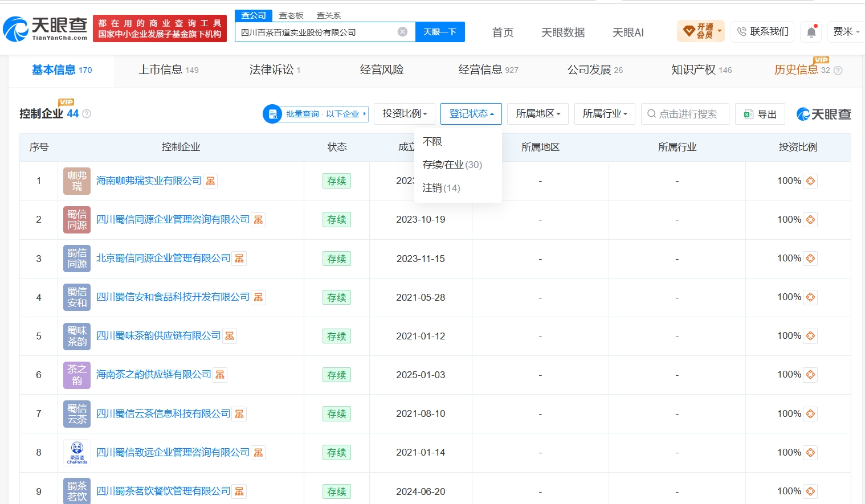Select 存续/在业 (30) option
The image size is (865, 504).
pos(452,165)
